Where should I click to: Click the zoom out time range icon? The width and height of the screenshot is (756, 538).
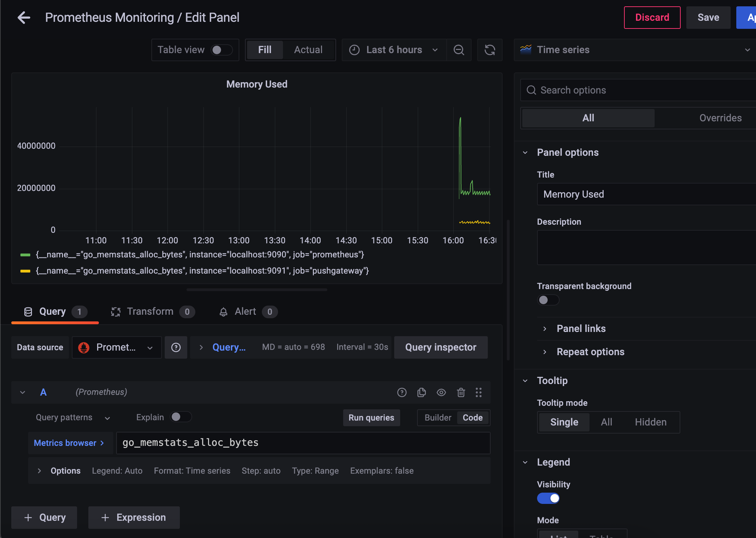coord(459,50)
